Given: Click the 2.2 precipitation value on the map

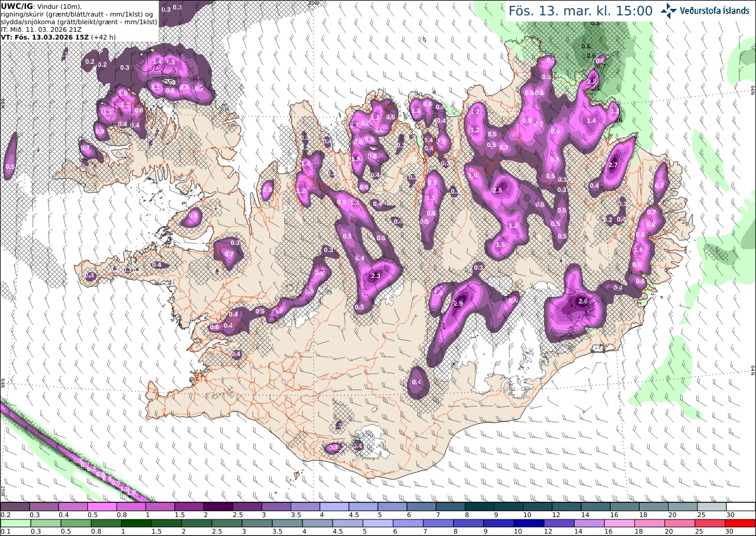Looking at the screenshot, I should coord(592,81).
